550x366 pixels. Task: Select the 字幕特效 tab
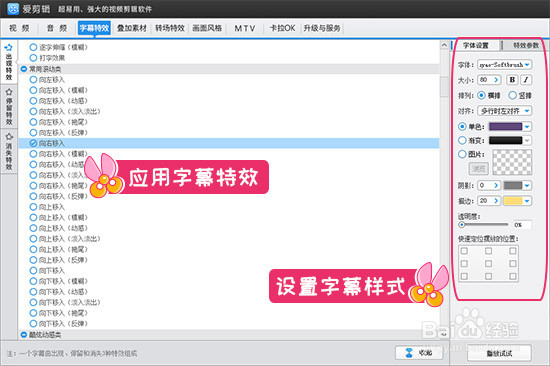click(x=94, y=28)
